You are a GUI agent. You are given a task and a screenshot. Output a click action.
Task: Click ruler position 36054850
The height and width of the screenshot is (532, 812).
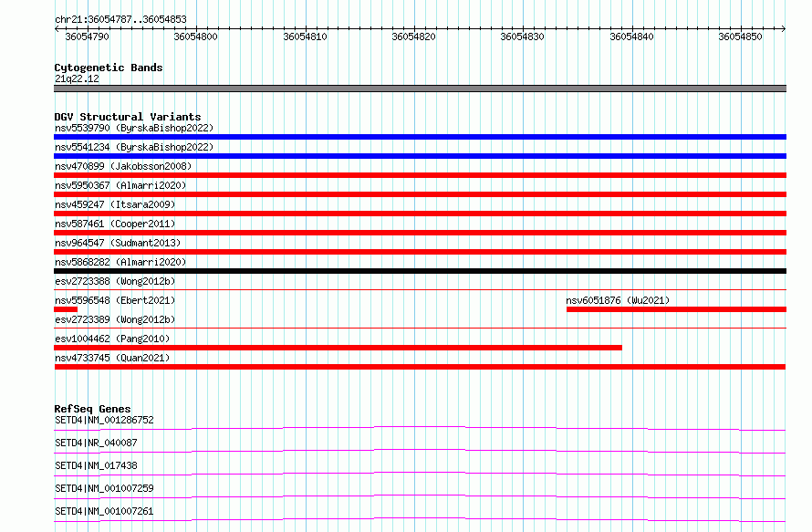tap(741, 37)
